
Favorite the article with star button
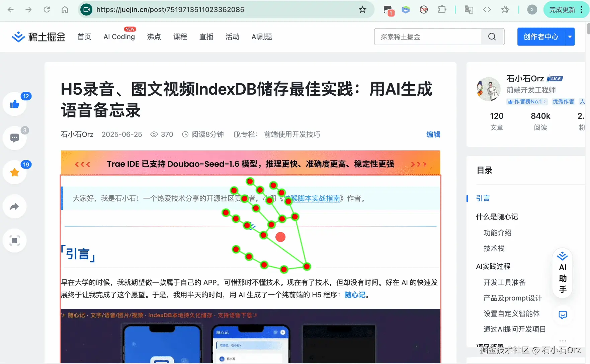pos(15,172)
